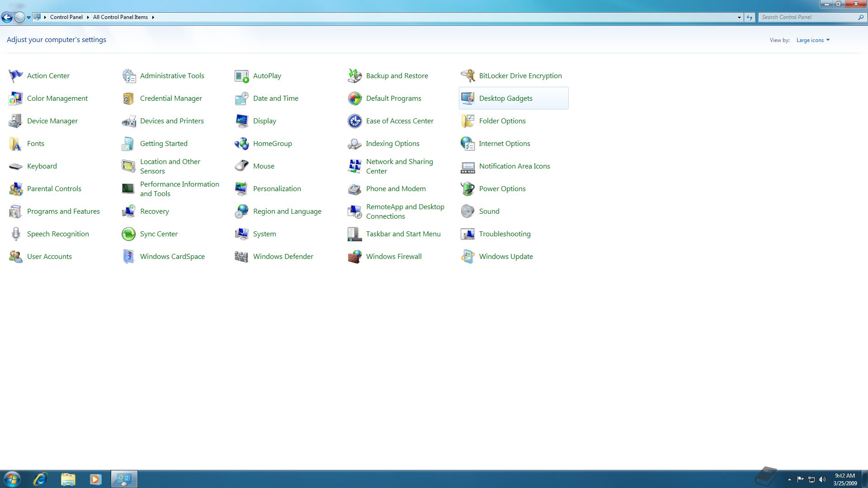The image size is (868, 488).
Task: Click the search magnifier button
Action: pos(861,17)
